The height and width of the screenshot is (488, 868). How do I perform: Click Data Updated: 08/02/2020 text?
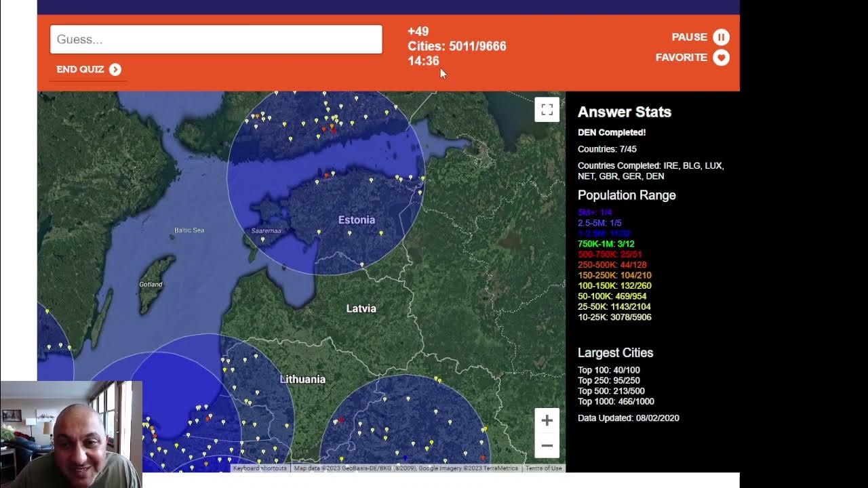pos(629,418)
